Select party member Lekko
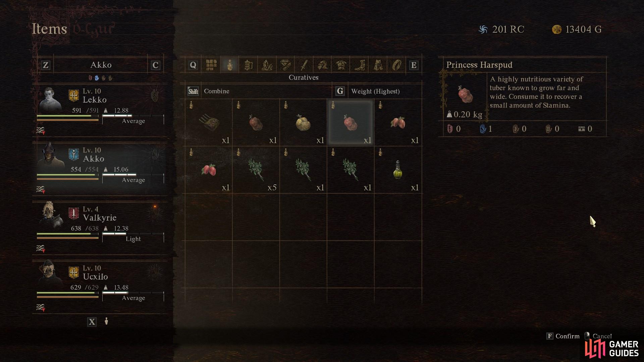 pos(100,109)
